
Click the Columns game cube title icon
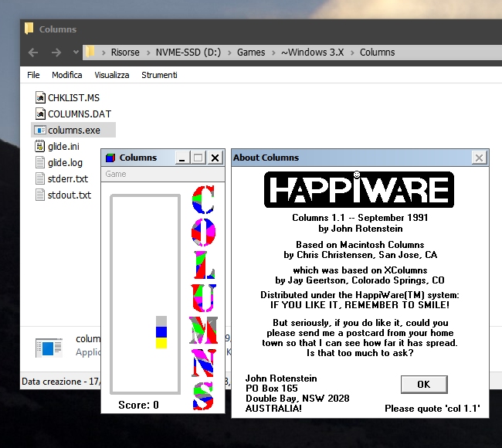coord(110,158)
